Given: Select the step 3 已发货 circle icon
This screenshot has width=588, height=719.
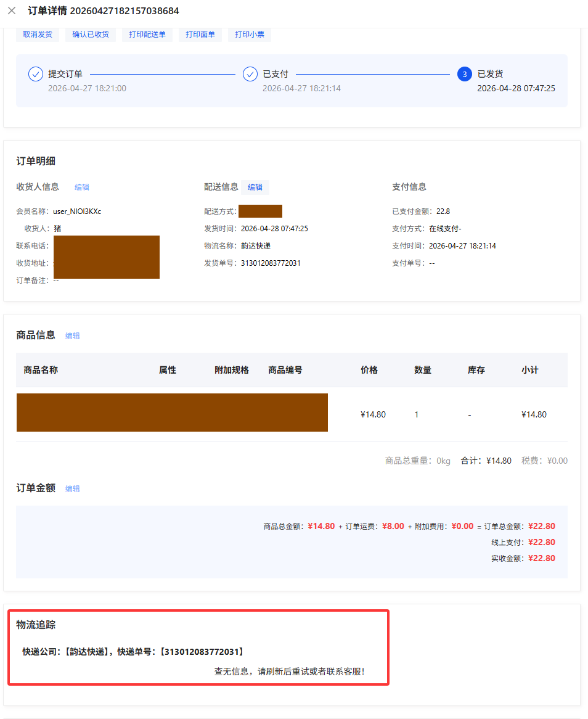Looking at the screenshot, I should click(465, 74).
